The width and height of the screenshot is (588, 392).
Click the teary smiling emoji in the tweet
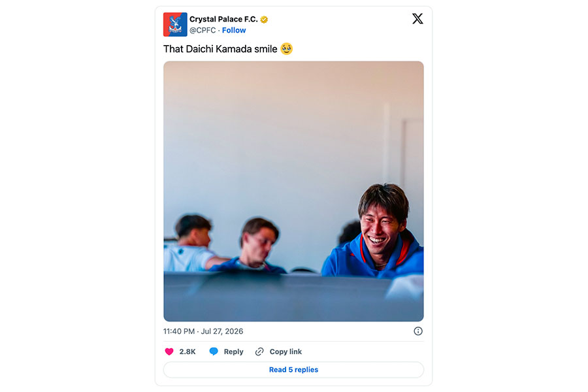click(287, 49)
